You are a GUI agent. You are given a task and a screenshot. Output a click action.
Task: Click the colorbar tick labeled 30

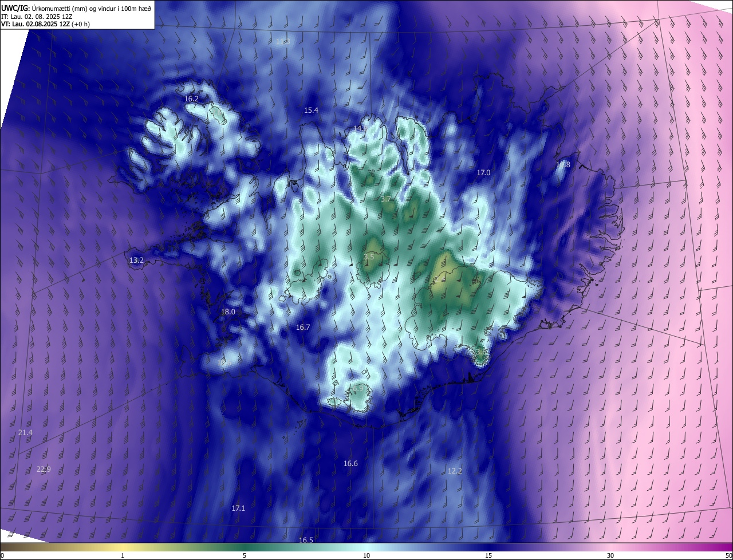[x=610, y=556]
